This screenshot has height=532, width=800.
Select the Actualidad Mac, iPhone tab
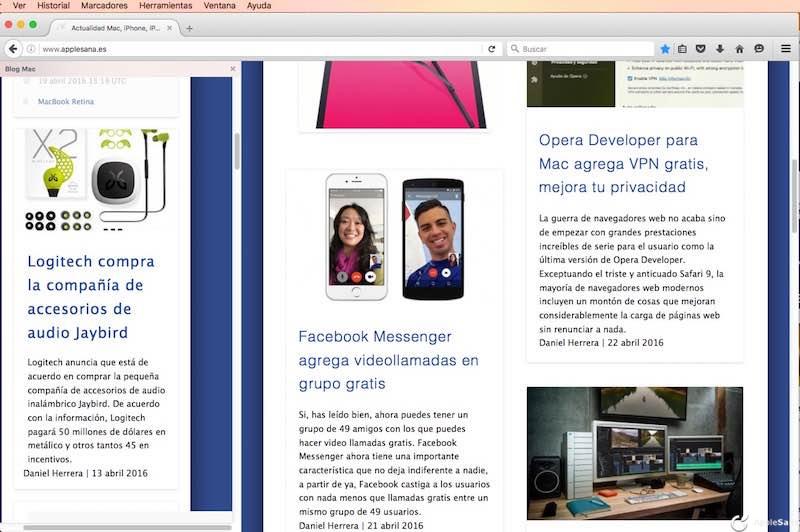tap(115, 28)
